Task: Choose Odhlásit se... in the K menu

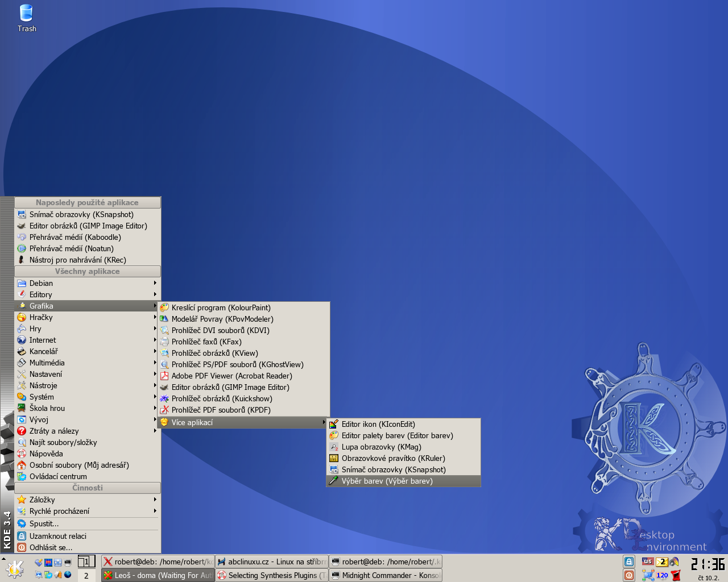Action: [88, 547]
